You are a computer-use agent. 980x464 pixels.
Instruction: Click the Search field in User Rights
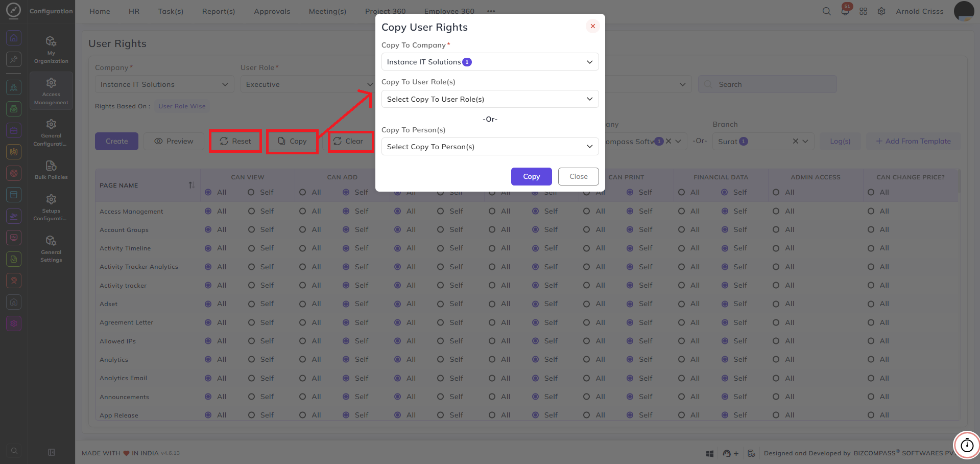coord(767,84)
